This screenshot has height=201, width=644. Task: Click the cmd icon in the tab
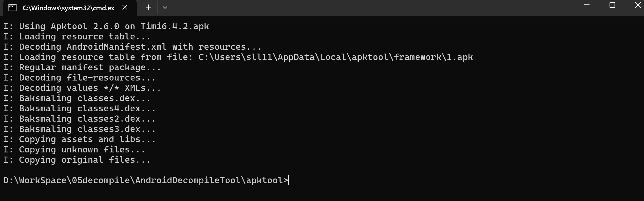tap(13, 8)
